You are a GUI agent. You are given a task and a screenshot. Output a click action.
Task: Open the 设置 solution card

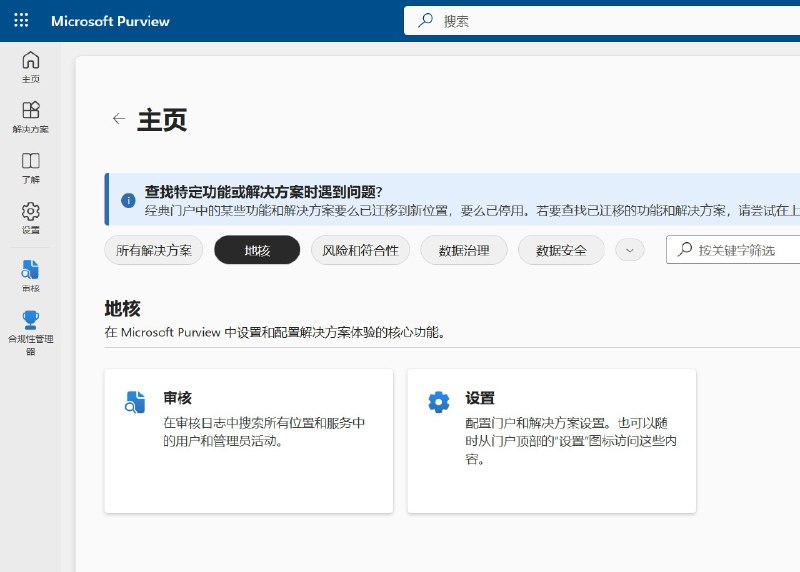tap(551, 440)
